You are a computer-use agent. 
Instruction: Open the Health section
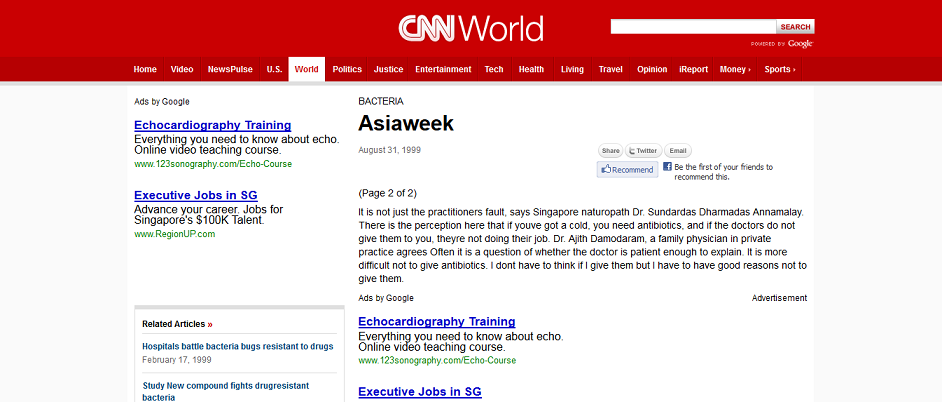[x=532, y=69]
